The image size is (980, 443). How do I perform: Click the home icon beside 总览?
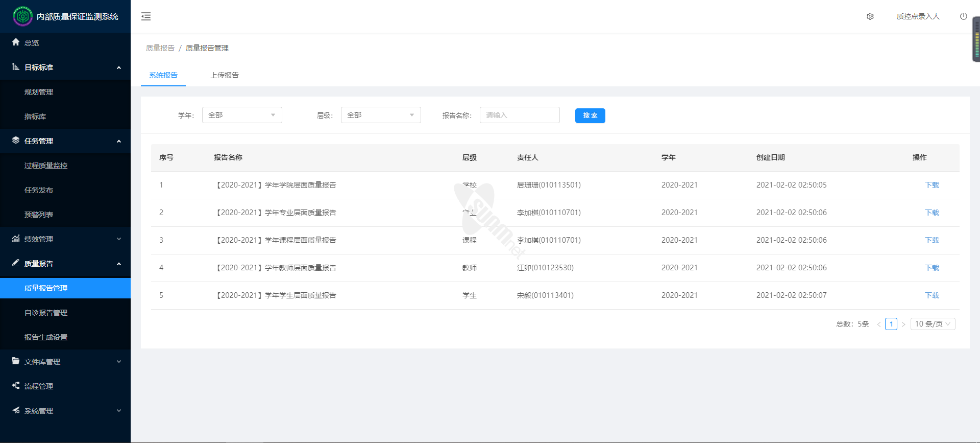16,42
